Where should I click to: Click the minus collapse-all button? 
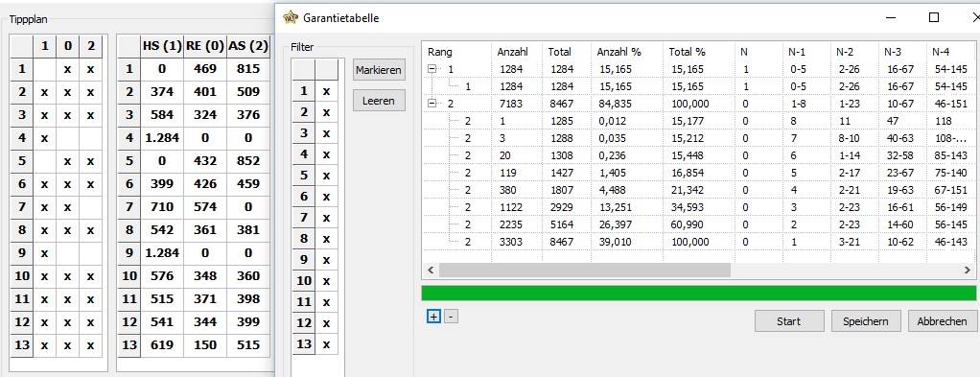tap(452, 317)
